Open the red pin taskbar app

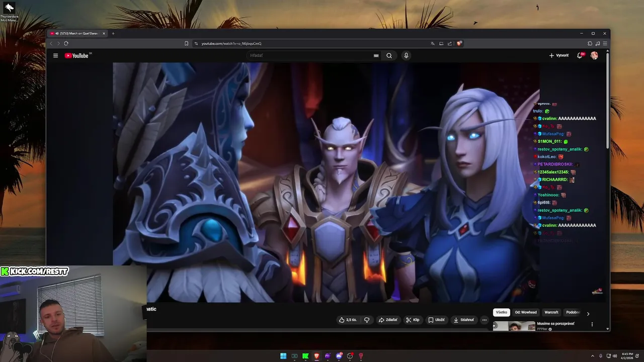point(361,356)
